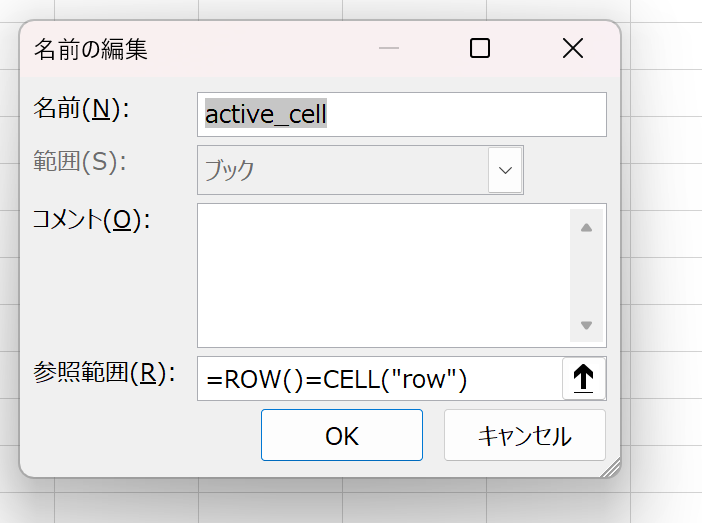Click the dialog's corner resize grip

(x=611, y=467)
